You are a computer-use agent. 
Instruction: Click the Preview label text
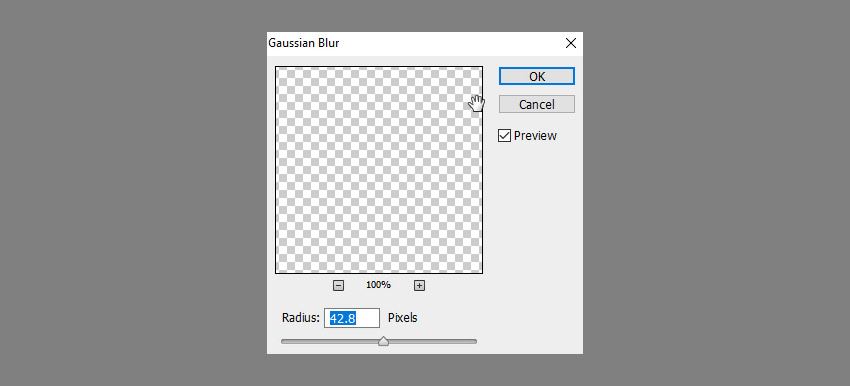tap(535, 136)
